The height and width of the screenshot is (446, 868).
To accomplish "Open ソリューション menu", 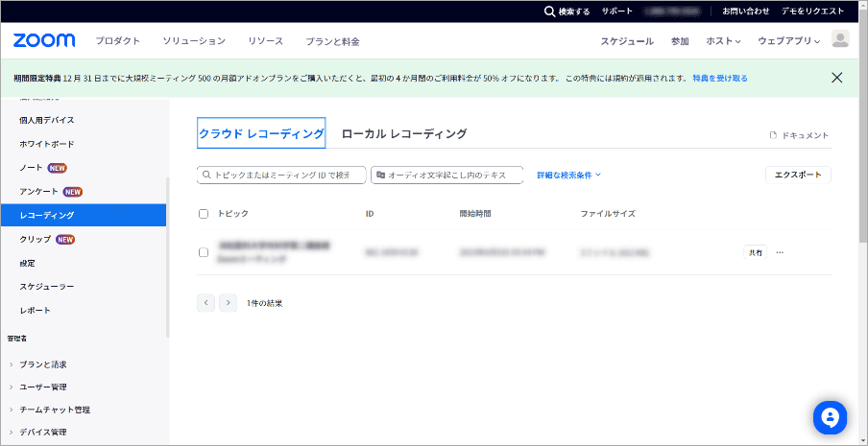I will click(194, 41).
